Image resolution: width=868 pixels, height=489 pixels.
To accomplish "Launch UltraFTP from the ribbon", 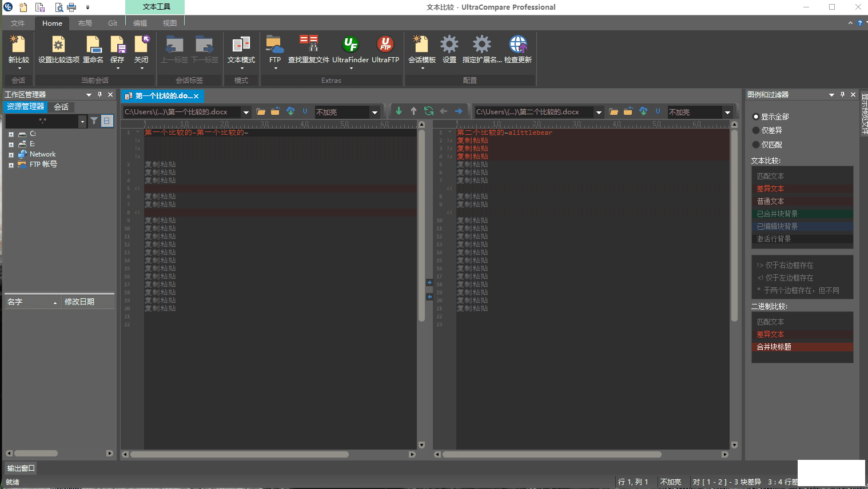I will point(385,45).
